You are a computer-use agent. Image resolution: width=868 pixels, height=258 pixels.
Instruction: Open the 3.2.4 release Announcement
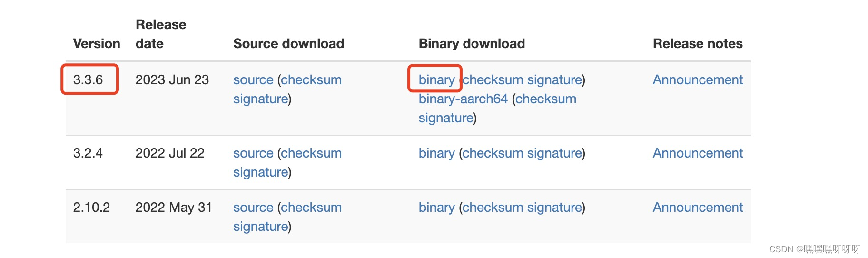tap(698, 153)
